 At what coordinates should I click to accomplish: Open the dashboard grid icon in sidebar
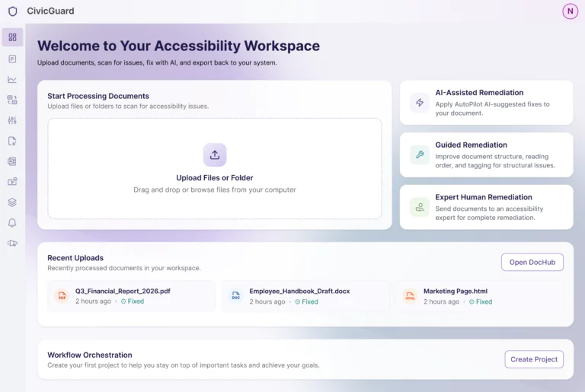tap(12, 37)
